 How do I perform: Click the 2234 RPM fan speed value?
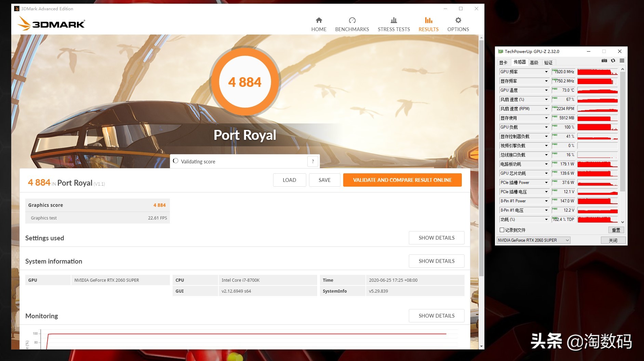click(563, 109)
